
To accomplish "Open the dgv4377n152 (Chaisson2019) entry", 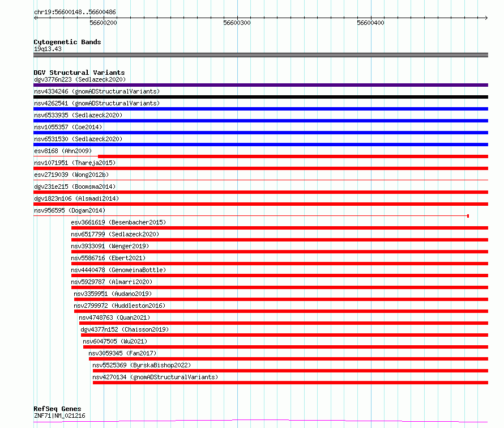I will click(x=125, y=329).
